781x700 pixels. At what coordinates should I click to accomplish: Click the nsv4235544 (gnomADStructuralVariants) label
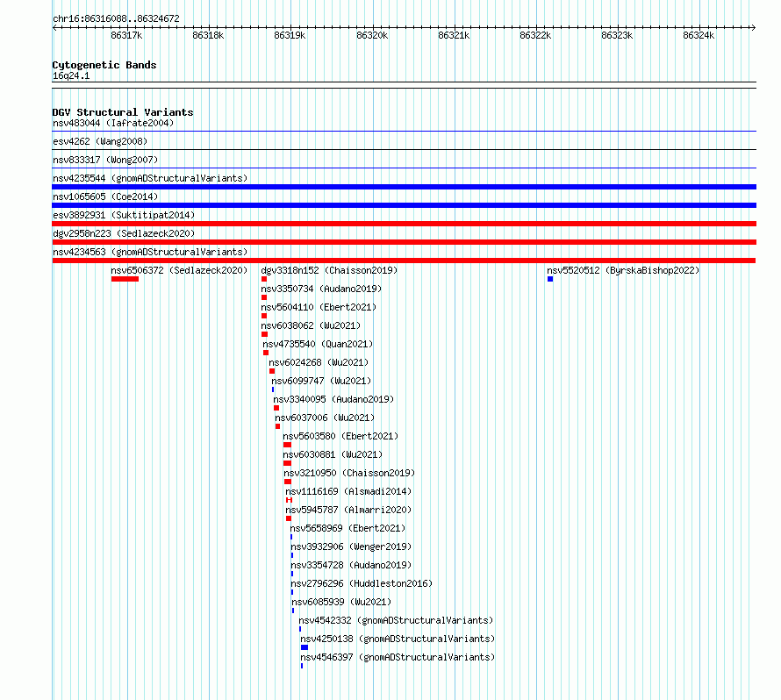click(x=150, y=178)
